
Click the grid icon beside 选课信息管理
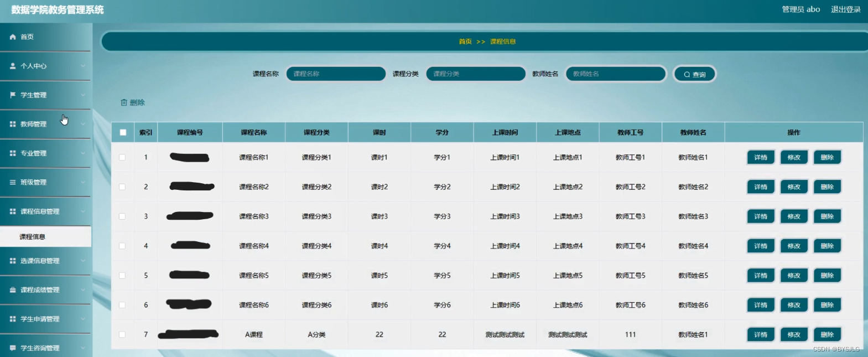[13, 261]
